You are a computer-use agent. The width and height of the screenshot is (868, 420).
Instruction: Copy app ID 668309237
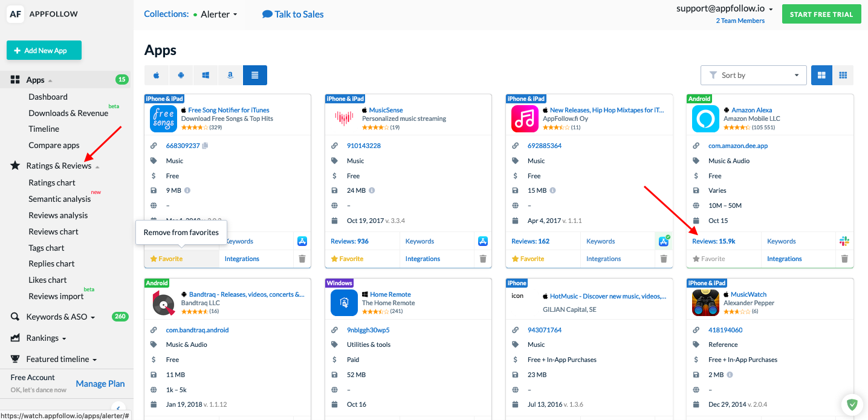pyautogui.click(x=205, y=146)
